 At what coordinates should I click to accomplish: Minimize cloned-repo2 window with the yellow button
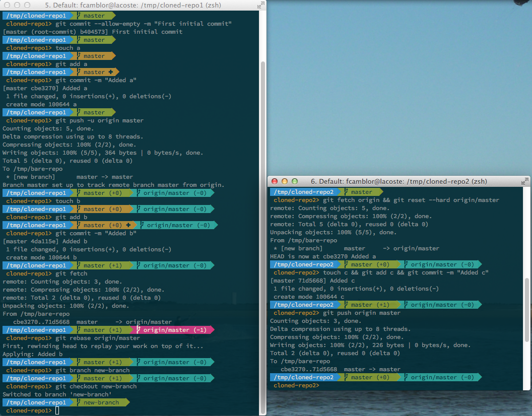[285, 181]
